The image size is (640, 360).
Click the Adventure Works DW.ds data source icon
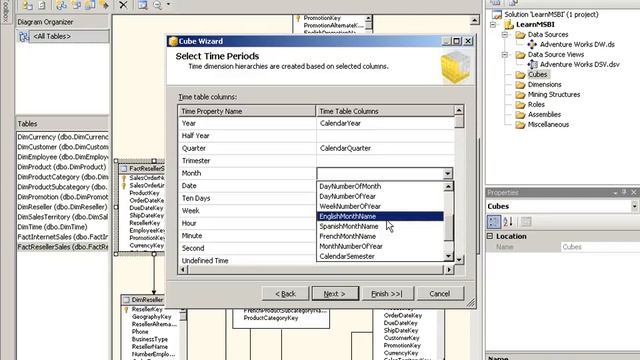pos(531,44)
